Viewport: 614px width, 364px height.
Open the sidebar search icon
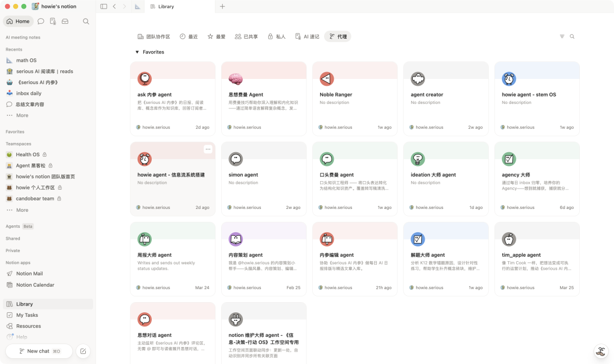tap(86, 22)
